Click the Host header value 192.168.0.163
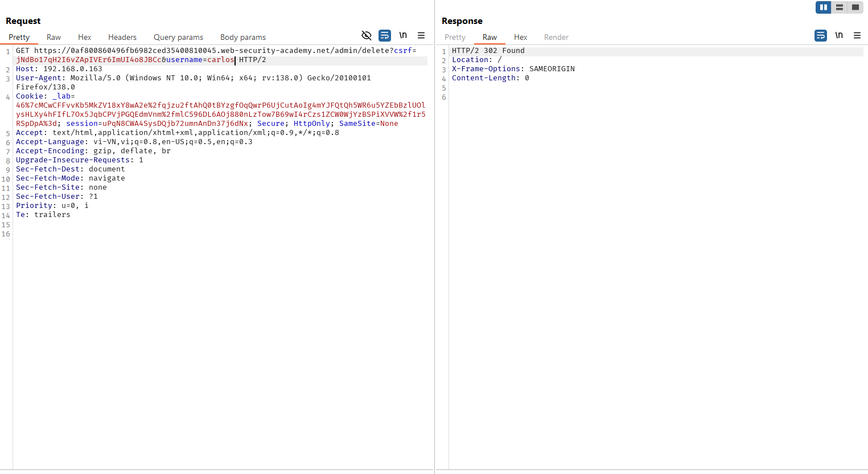 coord(73,69)
